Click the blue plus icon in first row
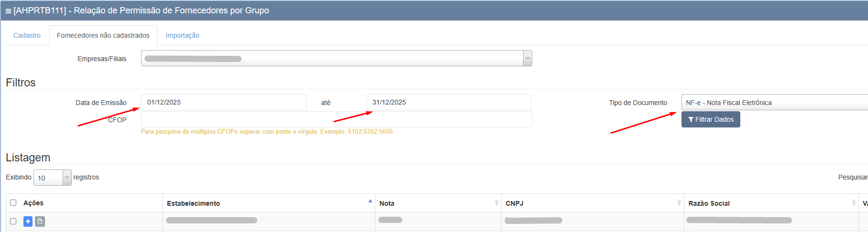The width and height of the screenshot is (868, 232). [28, 221]
